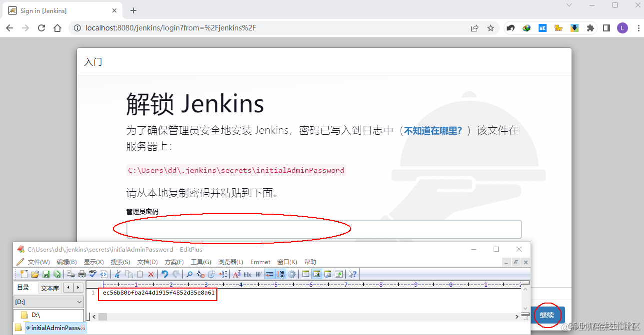This screenshot has width=644, height=335.
Task: Click the Print icon in EditPlus toolbar
Action: pos(82,274)
